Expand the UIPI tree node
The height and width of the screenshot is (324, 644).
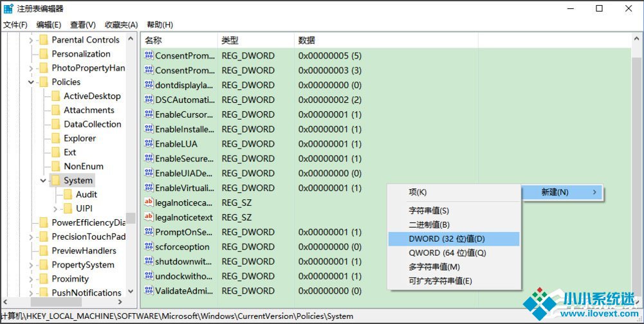click(55, 209)
